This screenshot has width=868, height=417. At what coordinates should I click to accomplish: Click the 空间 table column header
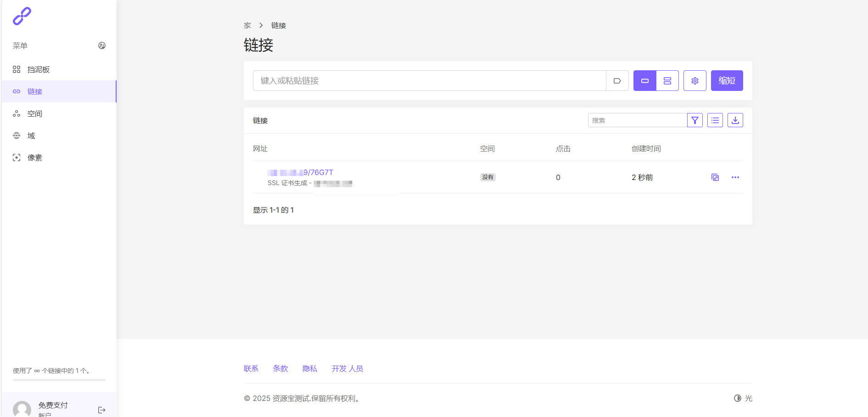[487, 149]
